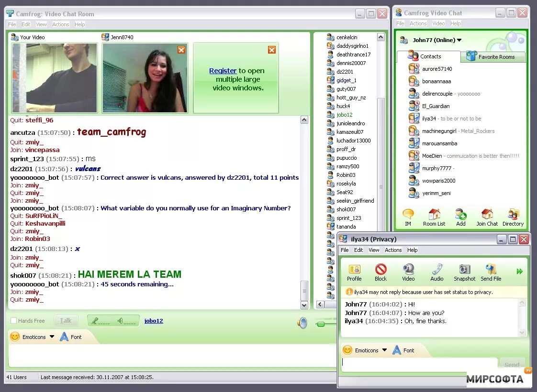Block user ilya34
This screenshot has height=392, width=537.
pyautogui.click(x=380, y=272)
